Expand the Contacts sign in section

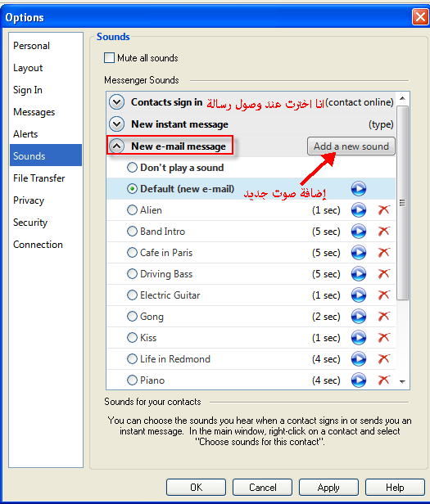(116, 102)
